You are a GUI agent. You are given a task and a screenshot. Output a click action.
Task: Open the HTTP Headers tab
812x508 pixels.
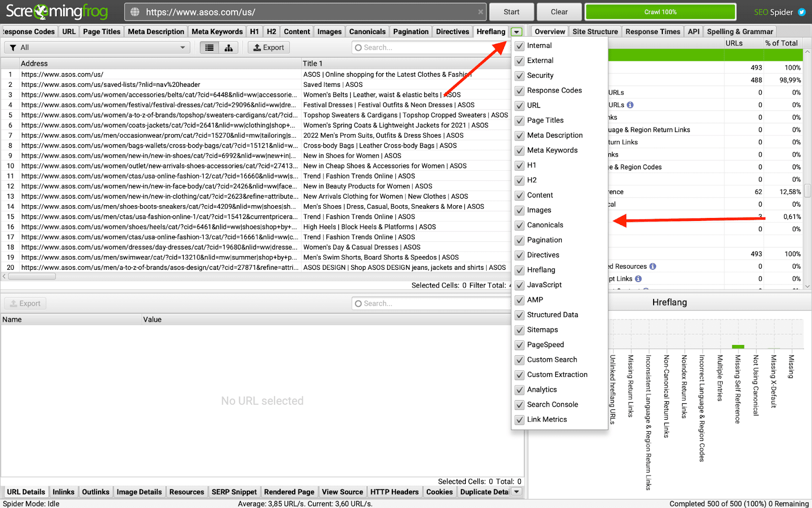click(394, 492)
